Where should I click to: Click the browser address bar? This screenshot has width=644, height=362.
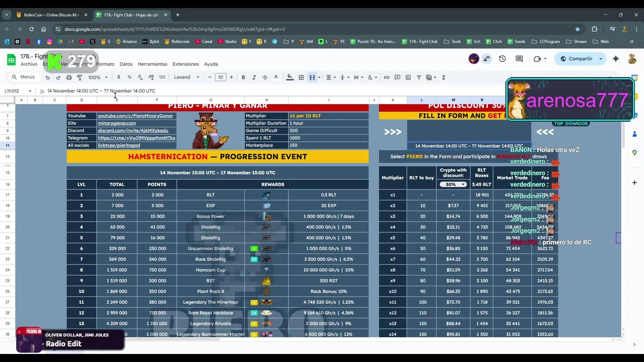tap(317, 29)
